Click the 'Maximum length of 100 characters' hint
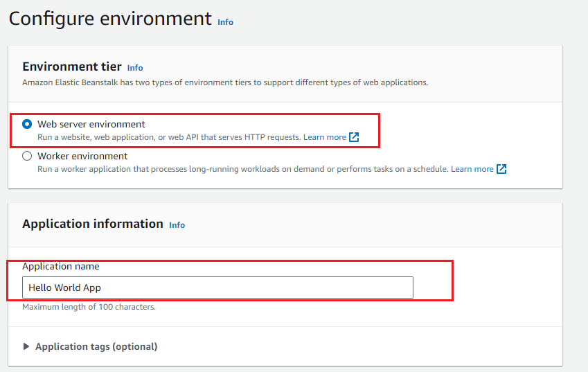Image resolution: width=588 pixels, height=372 pixels. pyautogui.click(x=89, y=307)
